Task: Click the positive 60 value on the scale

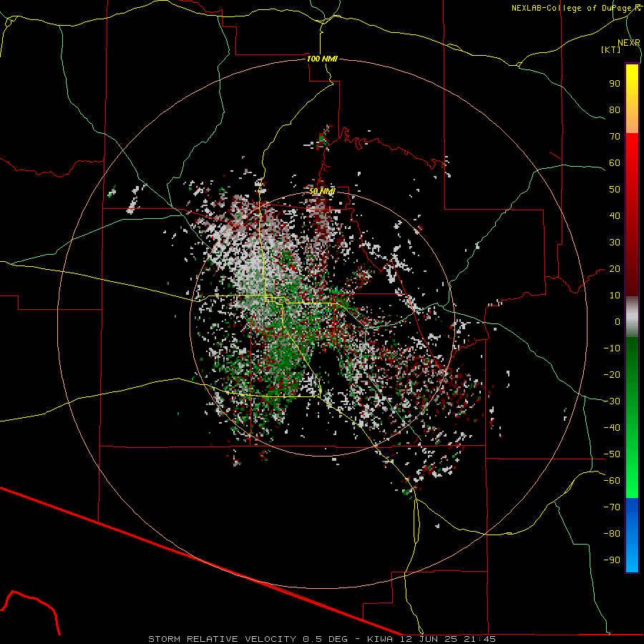Action: coord(615,163)
